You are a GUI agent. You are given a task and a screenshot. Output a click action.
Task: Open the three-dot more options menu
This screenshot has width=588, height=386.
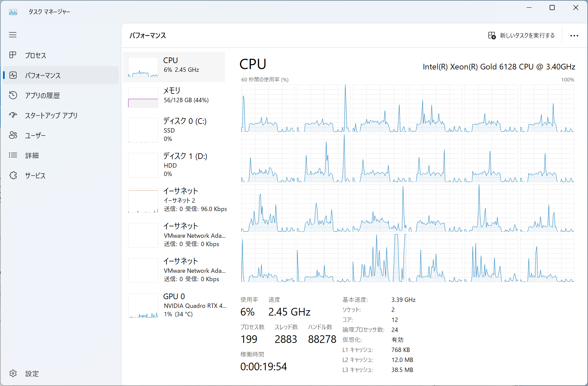(x=574, y=36)
